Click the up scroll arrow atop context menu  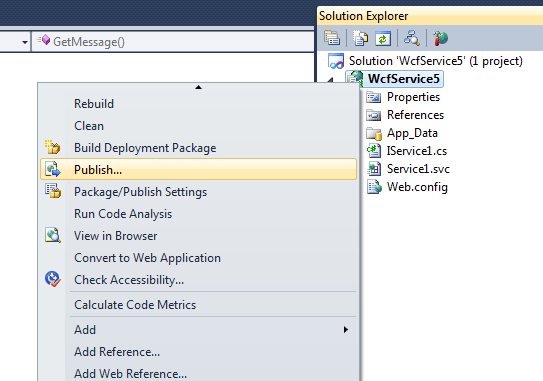pyautogui.click(x=198, y=87)
